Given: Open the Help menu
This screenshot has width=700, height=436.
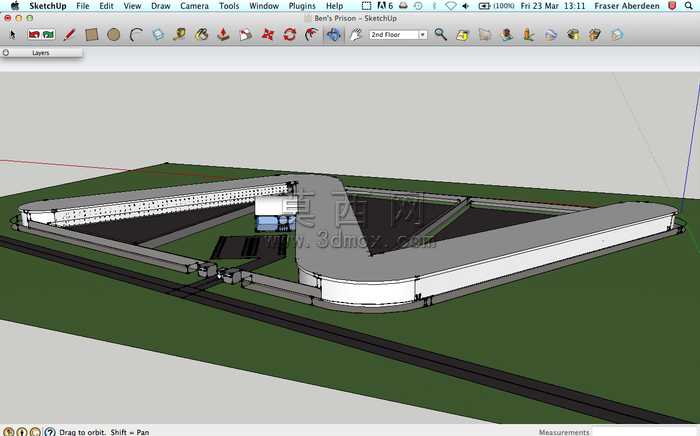Looking at the screenshot, I should click(334, 6).
